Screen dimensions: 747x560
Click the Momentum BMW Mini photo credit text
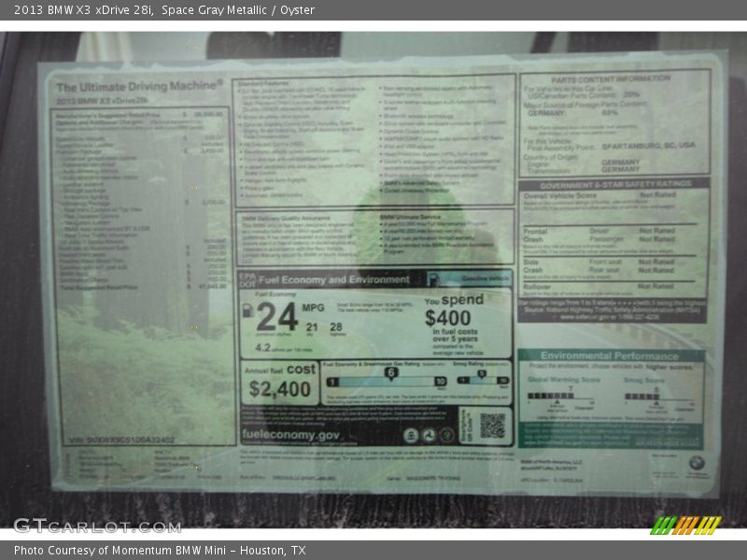[160, 551]
